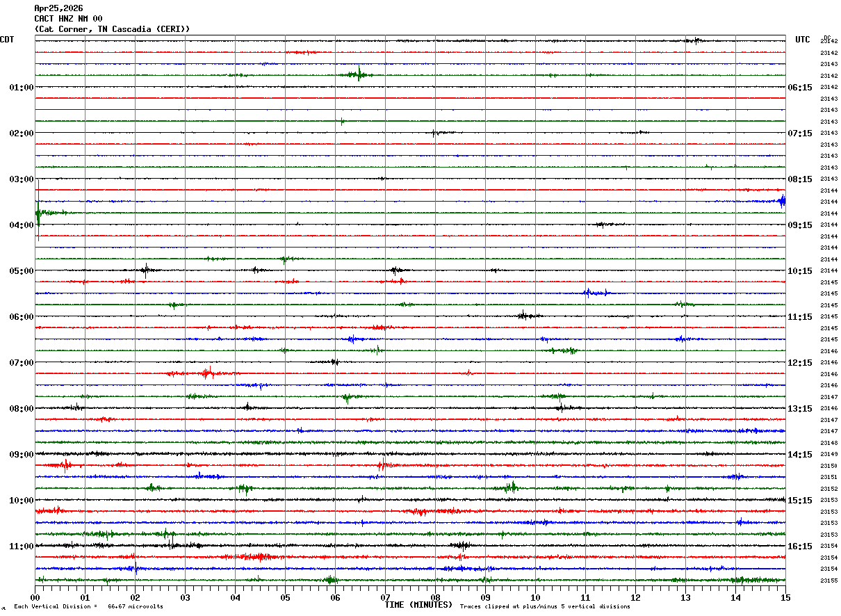Image resolution: width=841 pixels, height=616 pixels.
Task: Click the '13:15' UTC time label
Action: (800, 409)
